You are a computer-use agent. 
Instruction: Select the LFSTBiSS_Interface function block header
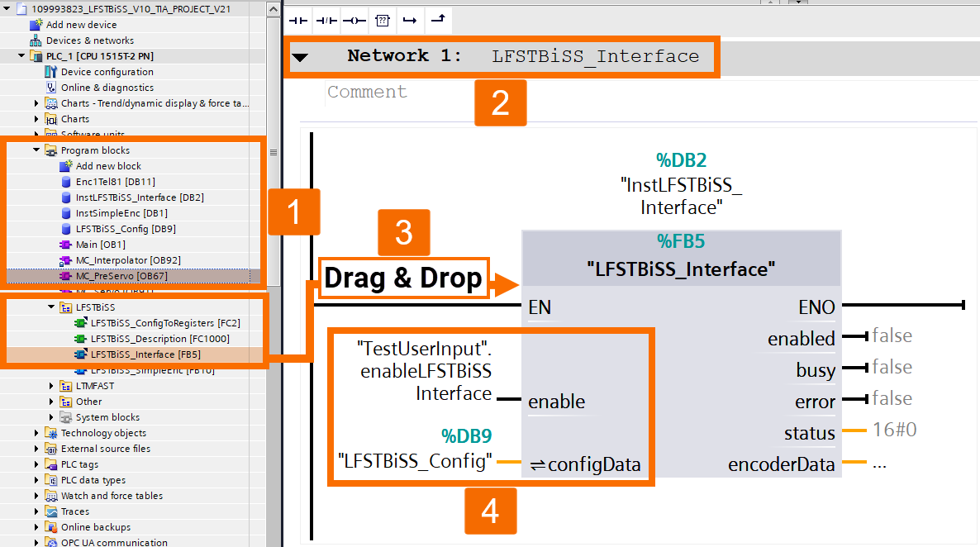click(681, 258)
